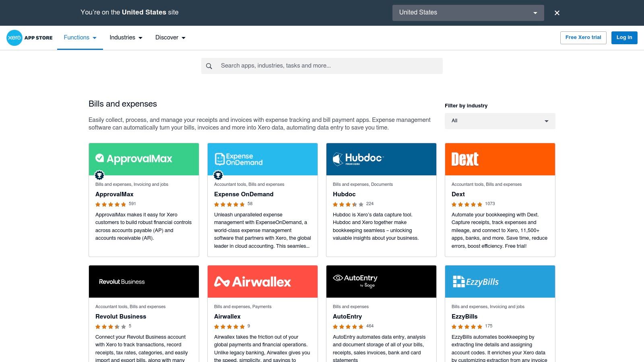Open the Discover dropdown menu

tap(170, 37)
